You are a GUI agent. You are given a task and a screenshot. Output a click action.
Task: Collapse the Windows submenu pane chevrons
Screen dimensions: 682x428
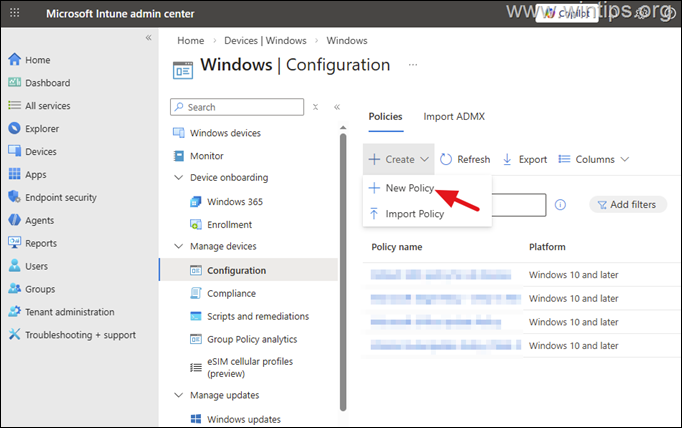337,107
